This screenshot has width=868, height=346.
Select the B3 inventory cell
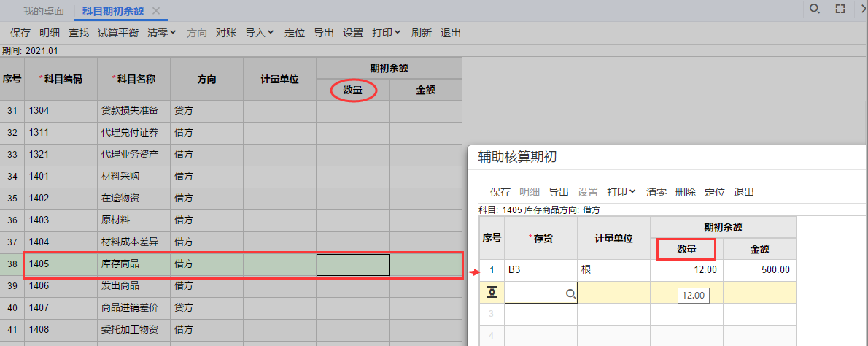[x=540, y=270]
